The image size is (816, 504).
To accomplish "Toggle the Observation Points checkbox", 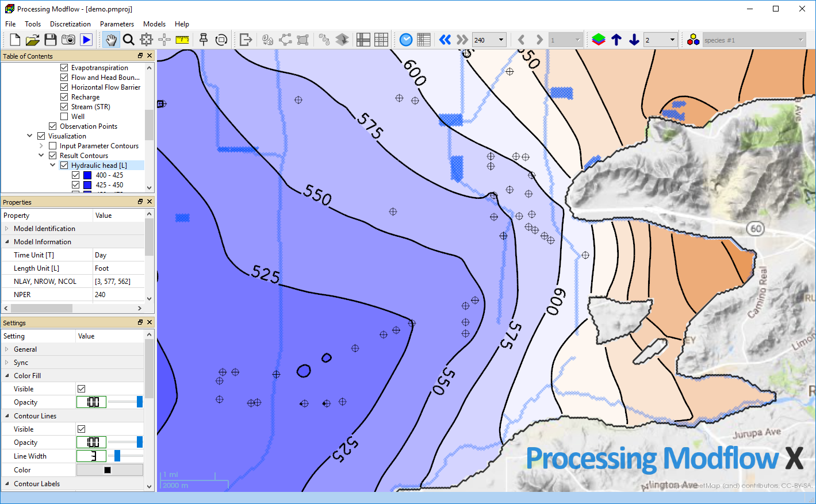I will point(53,126).
